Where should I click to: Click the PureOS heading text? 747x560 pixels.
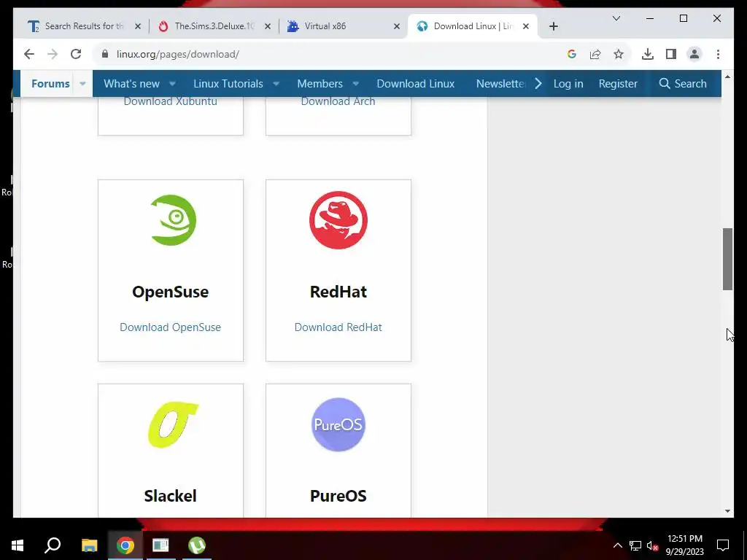[x=338, y=496]
